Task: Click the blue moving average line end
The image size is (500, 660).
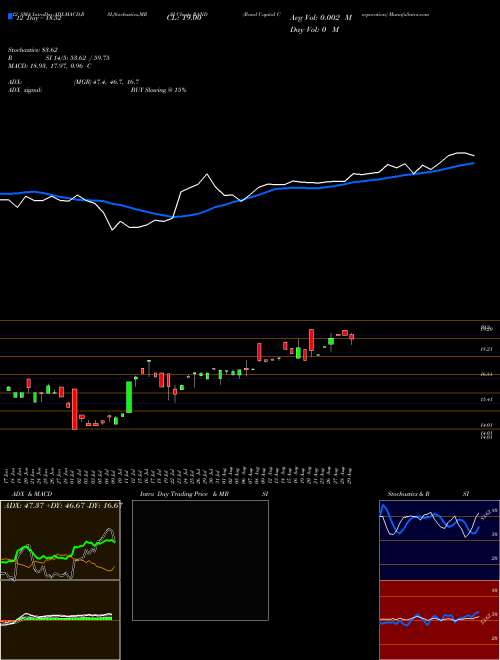Action: [473, 162]
